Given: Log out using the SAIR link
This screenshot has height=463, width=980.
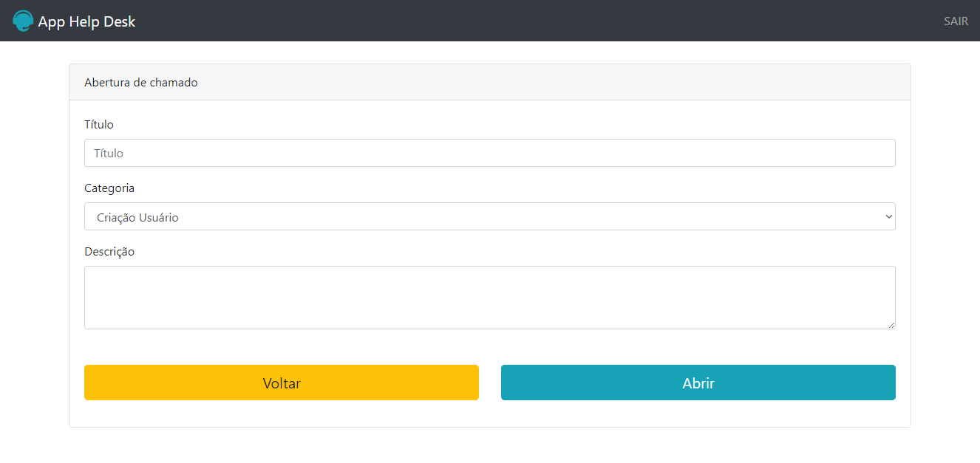Looking at the screenshot, I should click(956, 21).
